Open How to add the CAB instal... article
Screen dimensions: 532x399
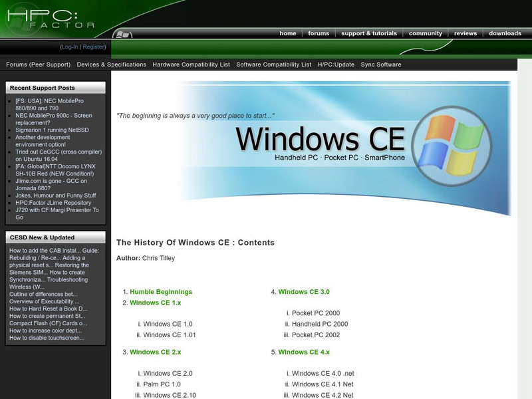pos(45,251)
